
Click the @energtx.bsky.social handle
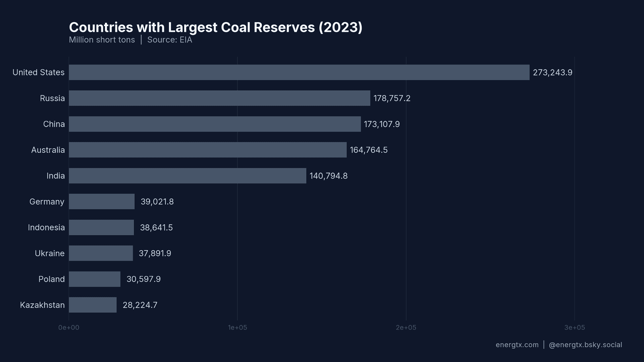tap(585, 345)
